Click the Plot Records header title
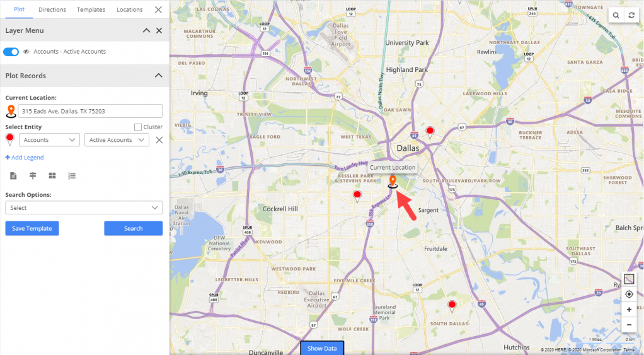644x355 pixels. pyautogui.click(x=25, y=76)
